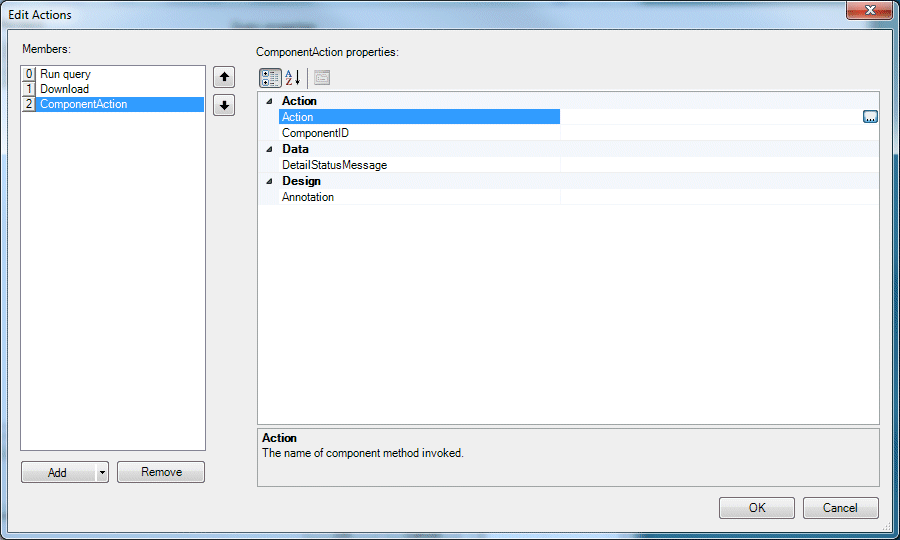Collapse the Design category

(269, 181)
